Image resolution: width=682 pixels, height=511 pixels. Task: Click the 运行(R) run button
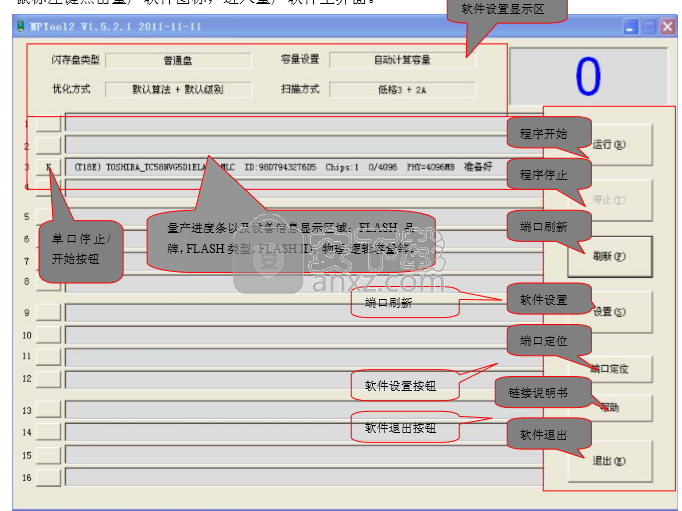[610, 144]
